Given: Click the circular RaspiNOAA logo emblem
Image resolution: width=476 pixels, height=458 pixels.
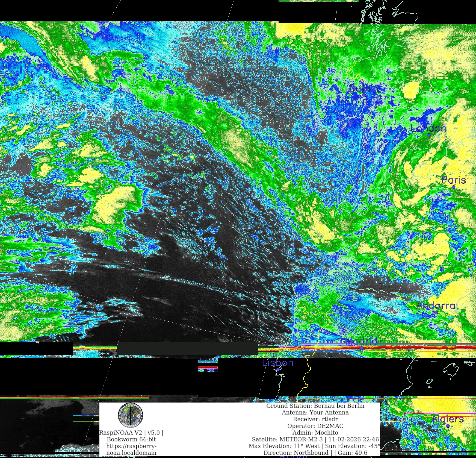Looking at the screenshot, I should tap(131, 415).
